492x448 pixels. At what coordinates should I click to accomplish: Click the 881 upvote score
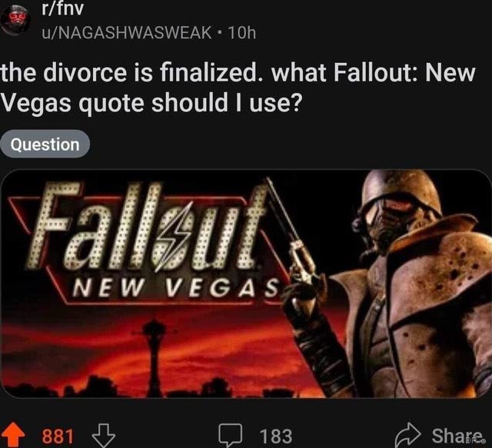[x=58, y=436]
